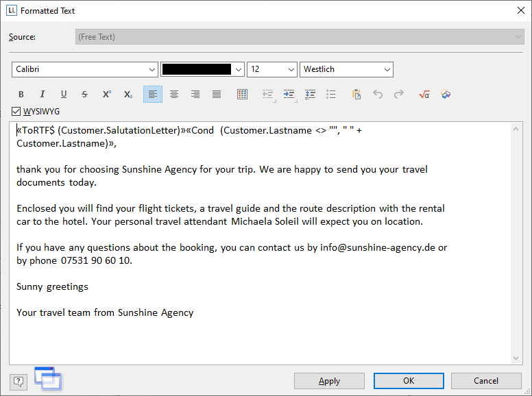Viewport: 532px width, 396px height.
Task: Apply italic formatting
Action: pos(42,95)
